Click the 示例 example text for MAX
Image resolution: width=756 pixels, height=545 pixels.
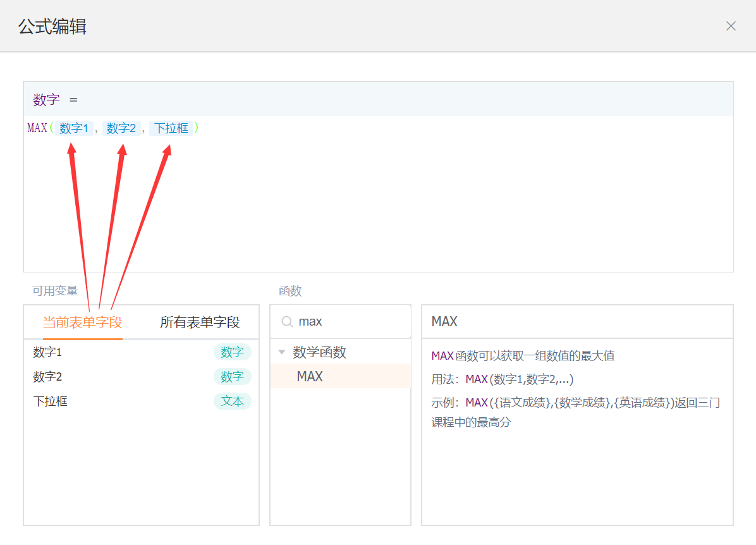pyautogui.click(x=576, y=412)
